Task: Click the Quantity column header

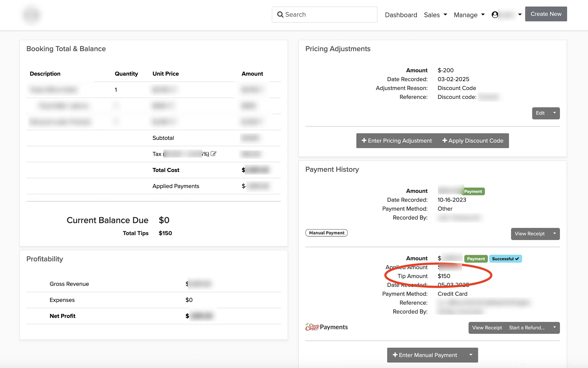Action: coord(126,73)
